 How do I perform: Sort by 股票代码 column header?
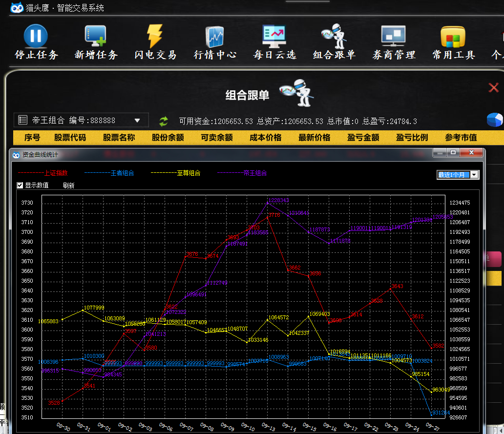coord(70,138)
